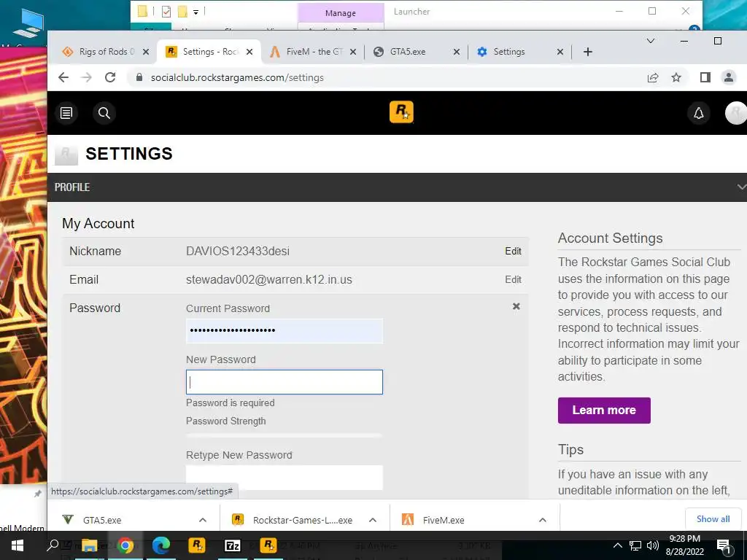This screenshot has width=747, height=560.
Task: Open File Explorer from the taskbar
Action: (x=89, y=545)
